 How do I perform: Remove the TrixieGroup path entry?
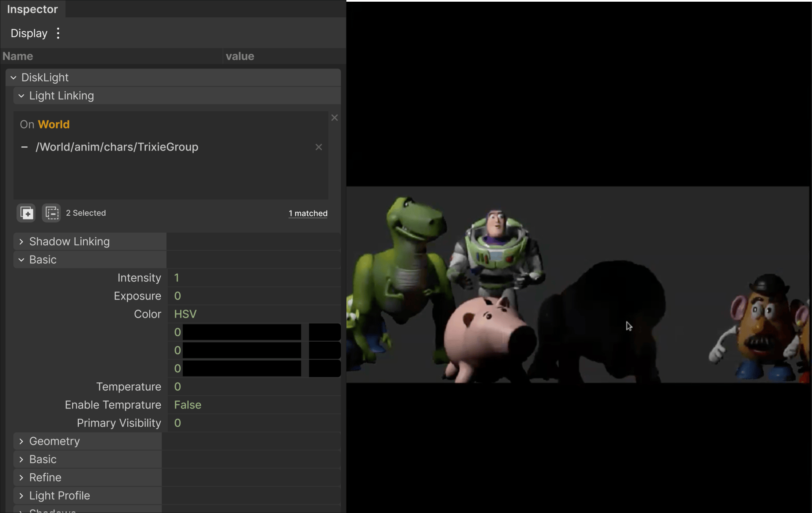tap(318, 147)
